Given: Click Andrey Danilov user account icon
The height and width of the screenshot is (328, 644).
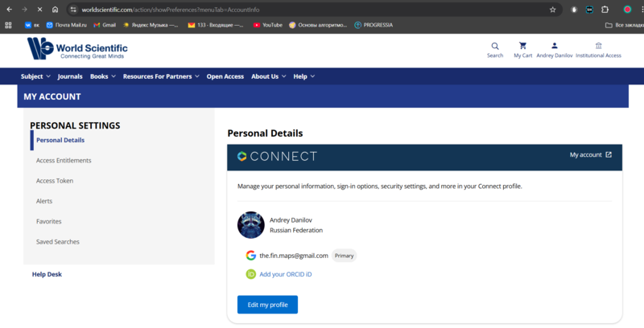Looking at the screenshot, I should click(555, 46).
